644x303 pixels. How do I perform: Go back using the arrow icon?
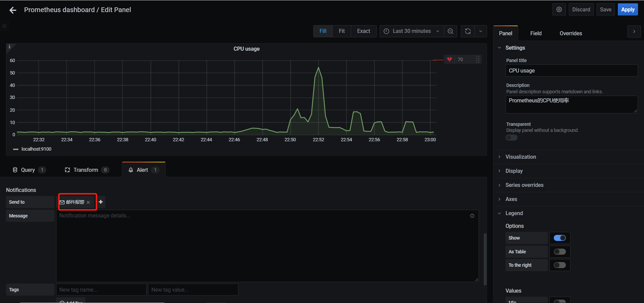coord(13,10)
